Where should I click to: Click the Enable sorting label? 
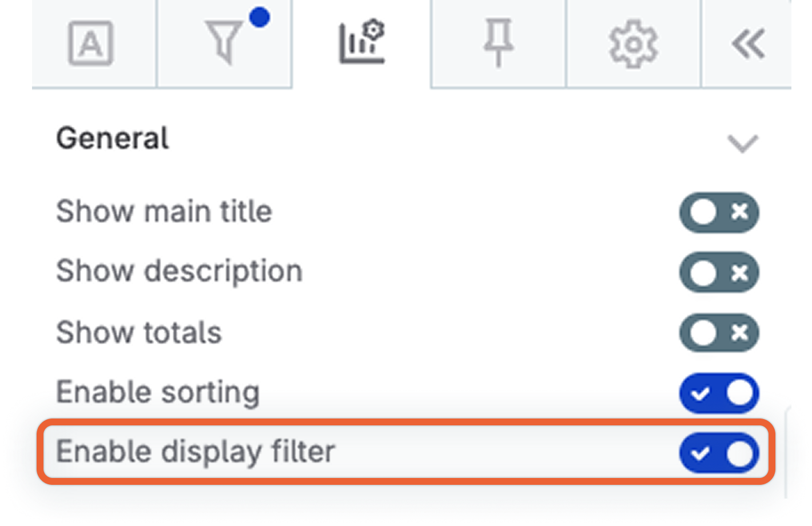(x=157, y=392)
